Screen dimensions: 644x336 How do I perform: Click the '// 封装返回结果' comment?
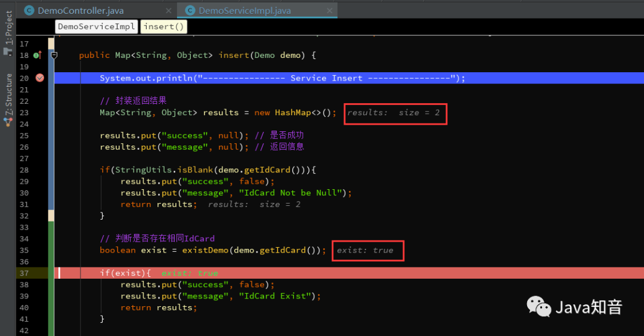tap(133, 101)
